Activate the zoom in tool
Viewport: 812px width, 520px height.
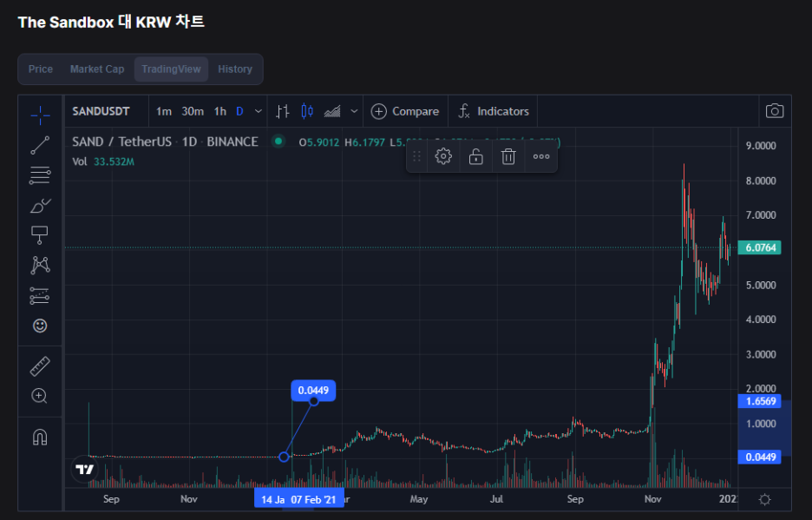point(39,396)
